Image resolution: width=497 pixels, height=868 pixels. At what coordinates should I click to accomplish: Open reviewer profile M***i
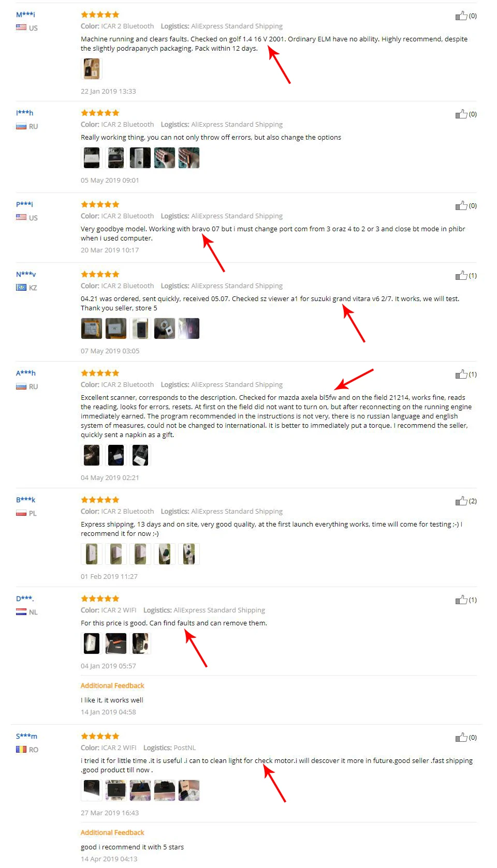[x=25, y=14]
